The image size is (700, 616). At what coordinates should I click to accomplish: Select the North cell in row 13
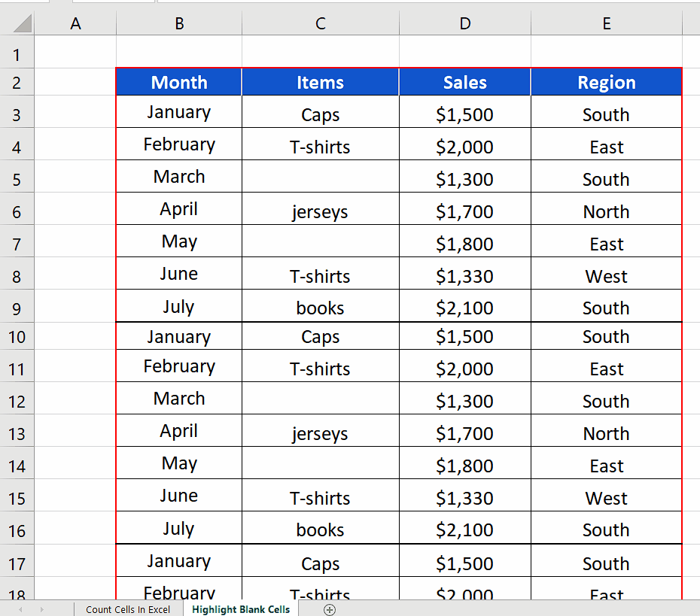[x=606, y=433]
